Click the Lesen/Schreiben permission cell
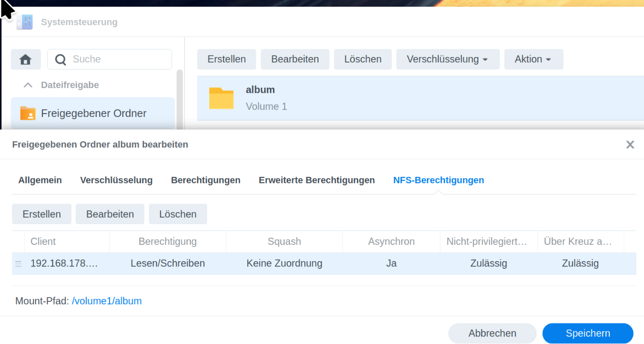This screenshot has width=644, height=344. [167, 264]
